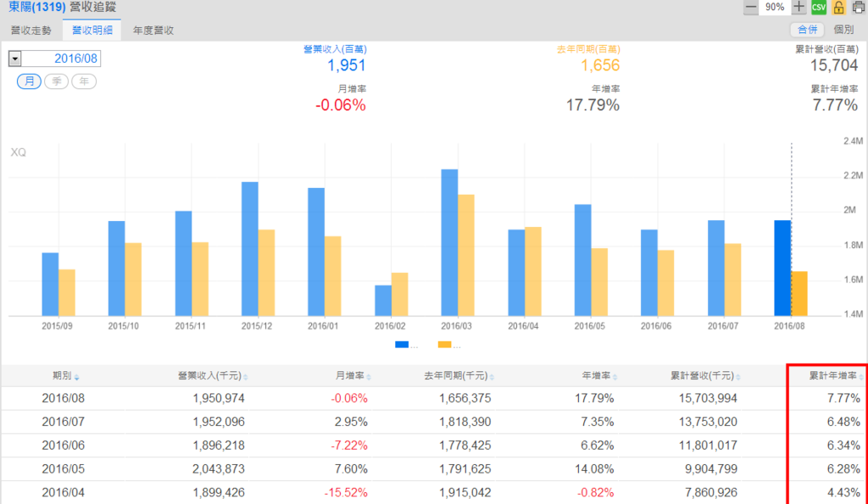Click cumulative revenue 15,703,994 cell
Viewport: 868px width, 504px height.
(x=708, y=398)
